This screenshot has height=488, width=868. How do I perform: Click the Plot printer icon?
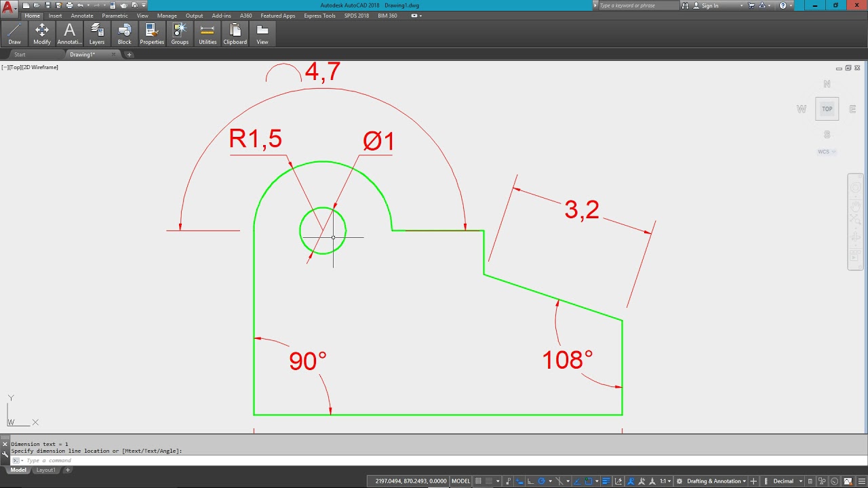pyautogui.click(x=69, y=5)
